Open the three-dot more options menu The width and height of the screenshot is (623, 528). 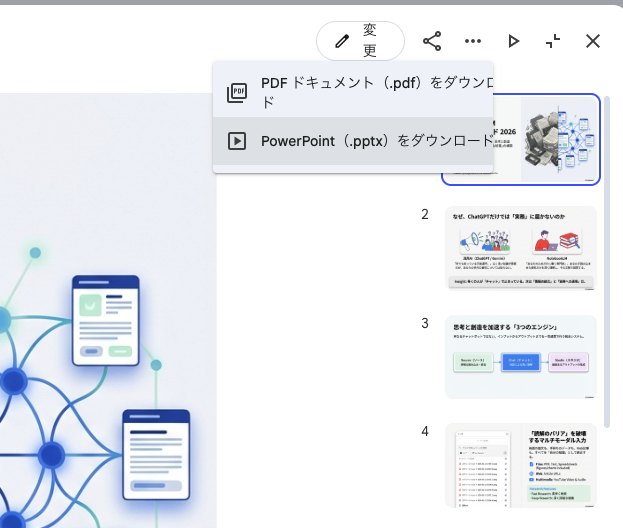(x=473, y=41)
